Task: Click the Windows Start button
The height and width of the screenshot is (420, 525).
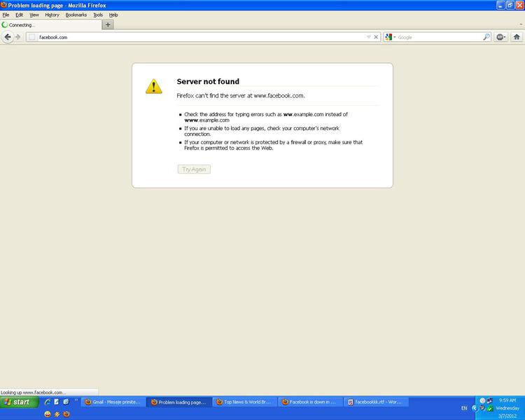Action: (20, 402)
